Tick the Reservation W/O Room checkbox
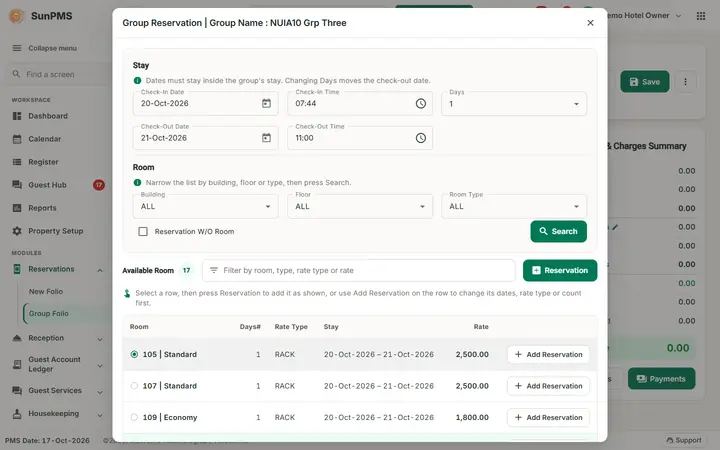 coord(143,231)
